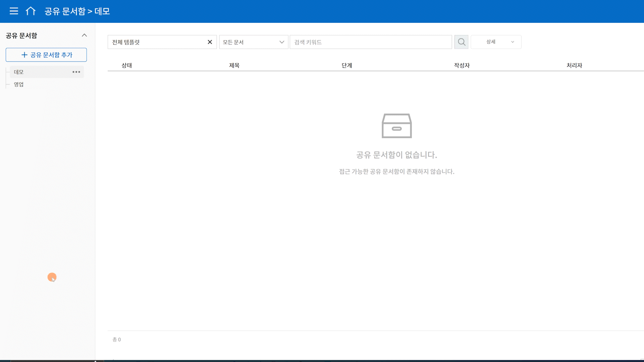This screenshot has height=362, width=644.
Task: Sort by the 처리자 column header
Action: [x=574, y=65]
